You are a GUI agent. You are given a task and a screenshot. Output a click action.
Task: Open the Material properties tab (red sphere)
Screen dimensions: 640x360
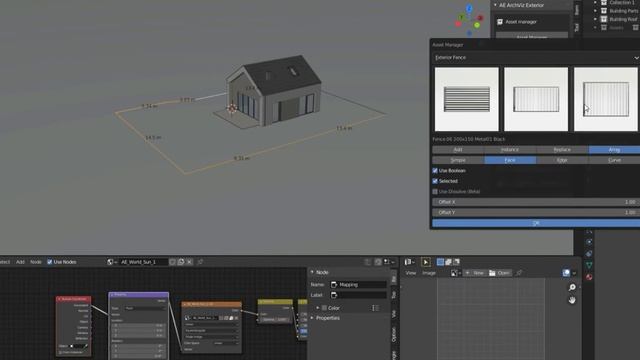[589, 277]
